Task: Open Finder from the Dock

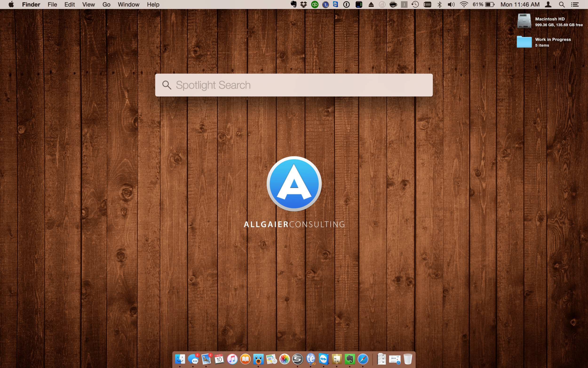Action: [x=180, y=359]
